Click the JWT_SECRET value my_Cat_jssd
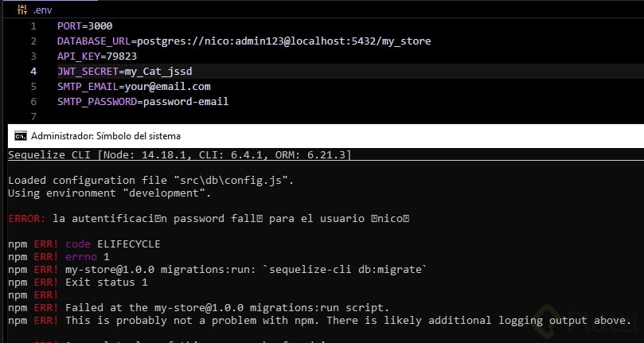Viewport: 644px width, 343px height. pyautogui.click(x=158, y=71)
